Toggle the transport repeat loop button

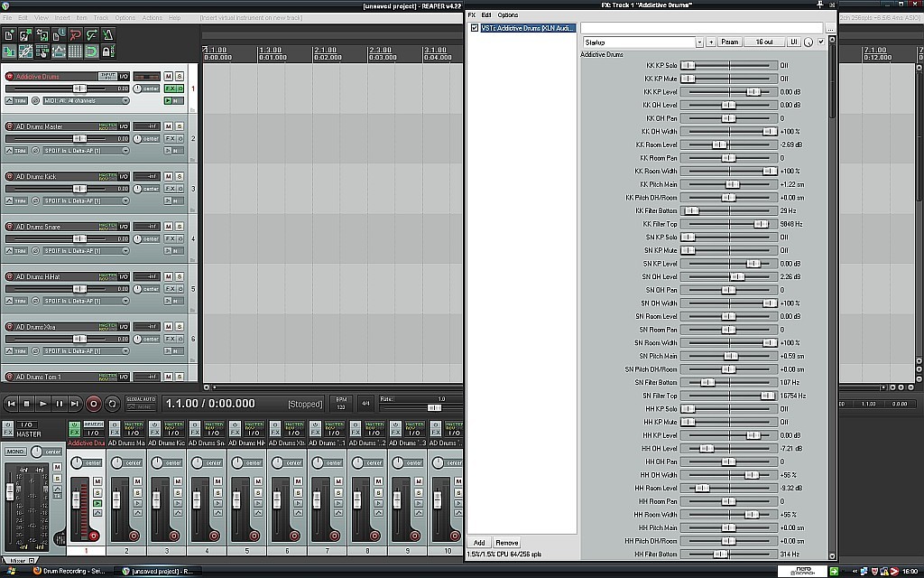tap(112, 404)
